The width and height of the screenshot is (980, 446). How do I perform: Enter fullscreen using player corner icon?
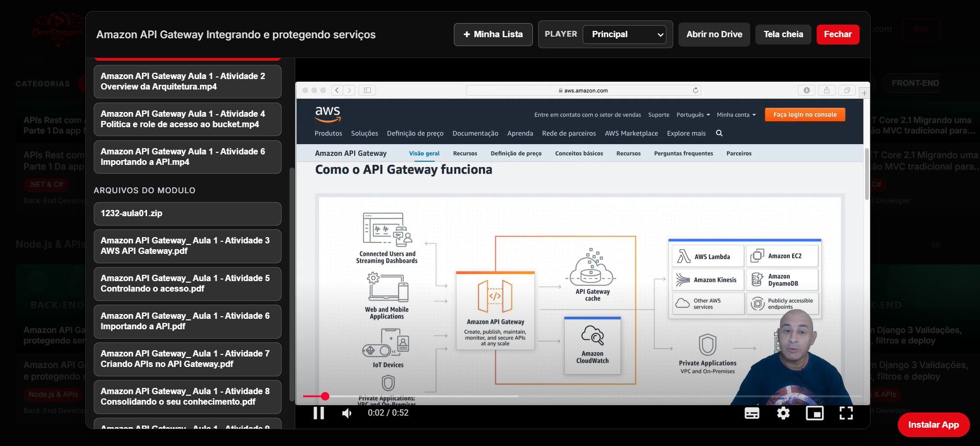846,413
